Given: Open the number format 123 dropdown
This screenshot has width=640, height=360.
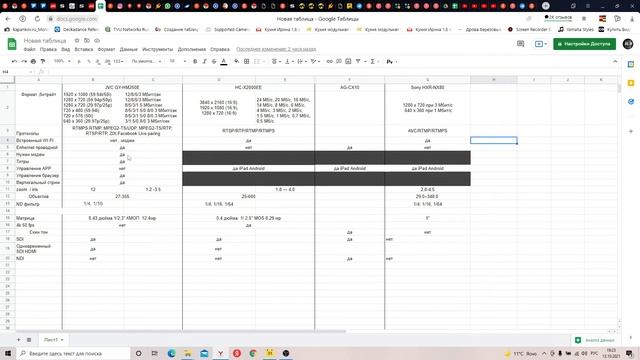Looking at the screenshot, I should point(118,62).
